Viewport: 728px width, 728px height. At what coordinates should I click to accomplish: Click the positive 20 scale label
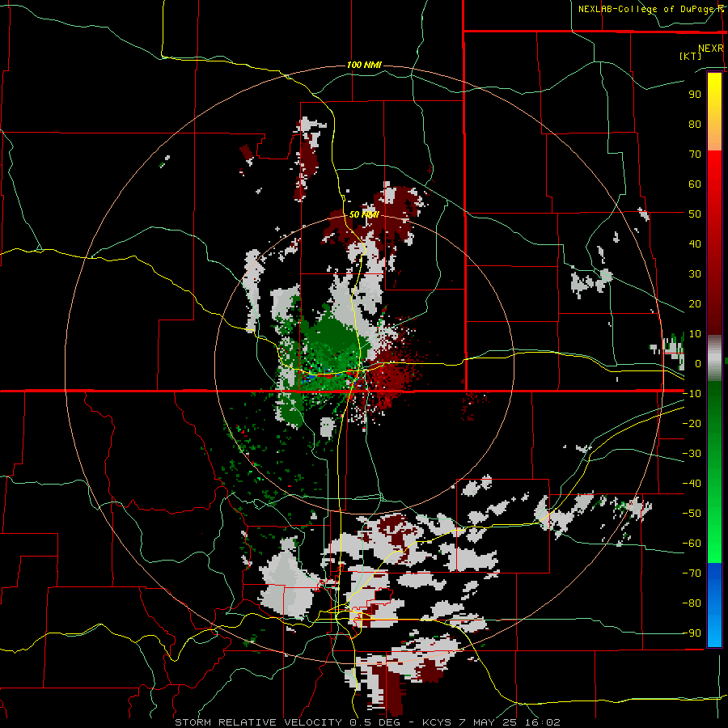click(695, 304)
